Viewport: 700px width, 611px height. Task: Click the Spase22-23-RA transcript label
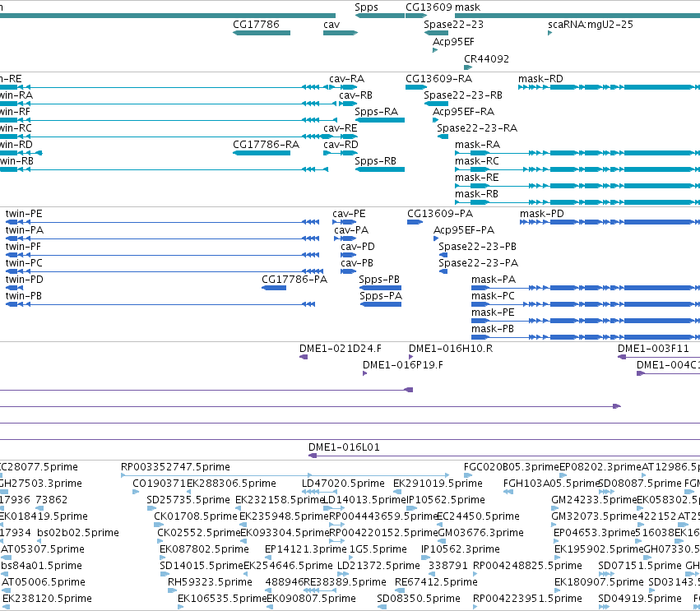click(477, 128)
